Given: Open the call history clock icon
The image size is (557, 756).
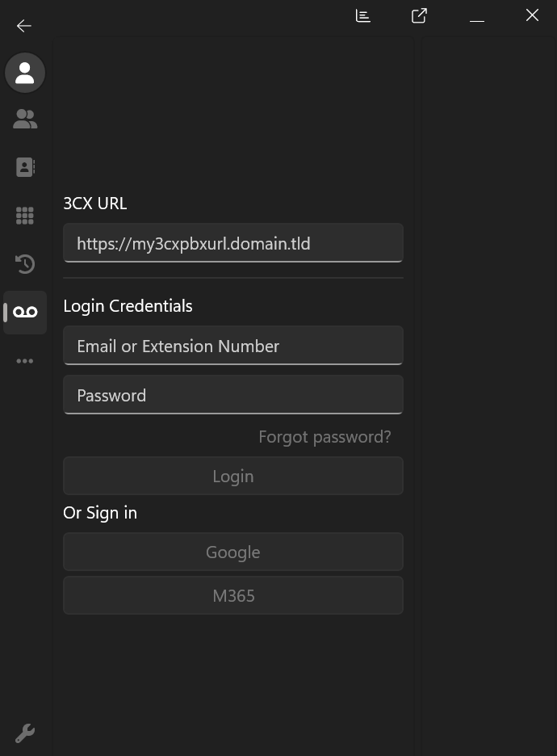Looking at the screenshot, I should click(x=25, y=264).
